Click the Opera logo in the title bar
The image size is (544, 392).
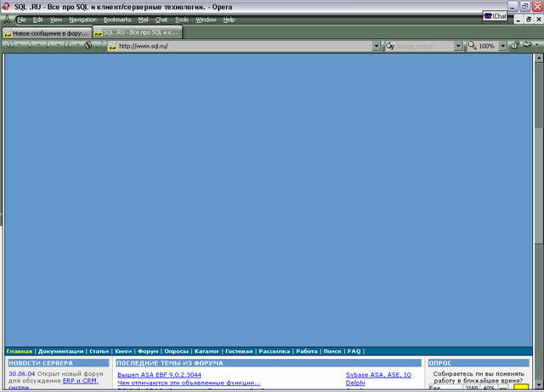click(x=7, y=7)
